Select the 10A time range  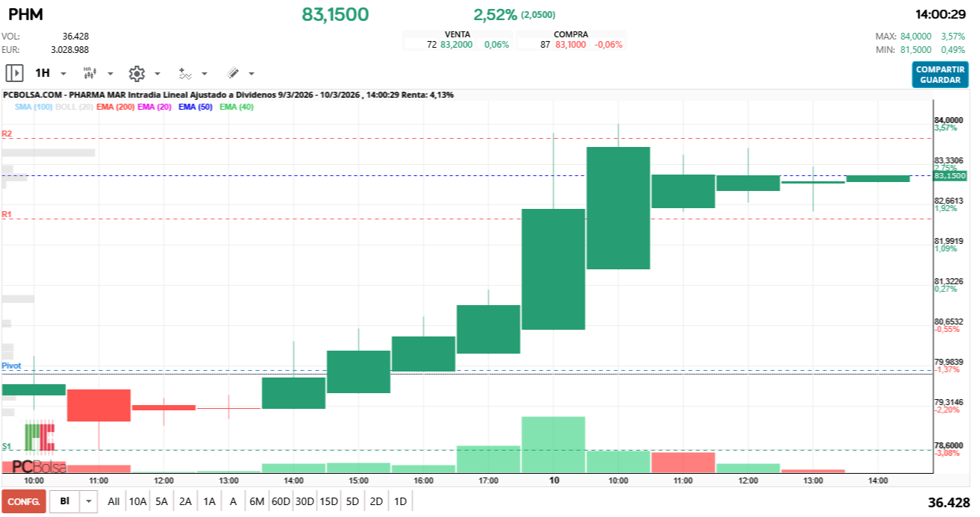137,501
